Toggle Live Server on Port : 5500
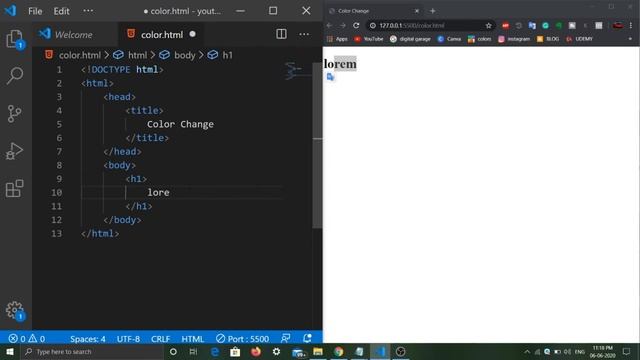 (x=242, y=339)
